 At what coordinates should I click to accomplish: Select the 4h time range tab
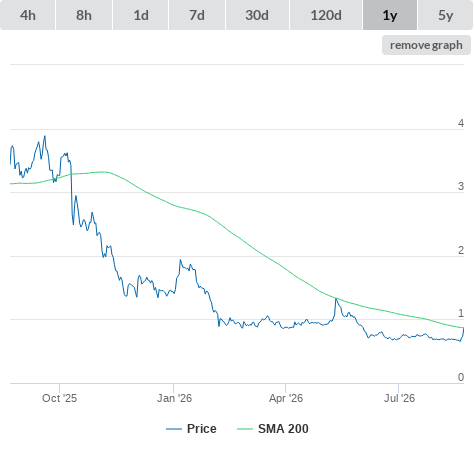(28, 15)
